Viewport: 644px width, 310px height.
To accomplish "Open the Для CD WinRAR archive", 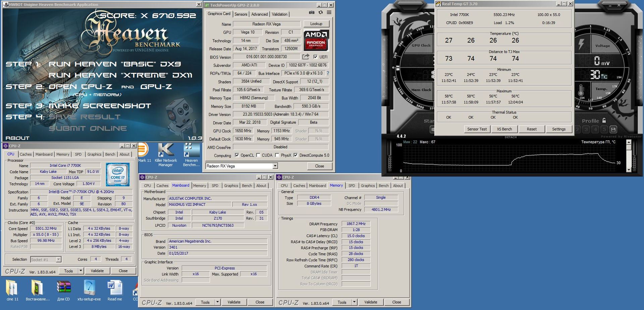I will tap(63, 290).
